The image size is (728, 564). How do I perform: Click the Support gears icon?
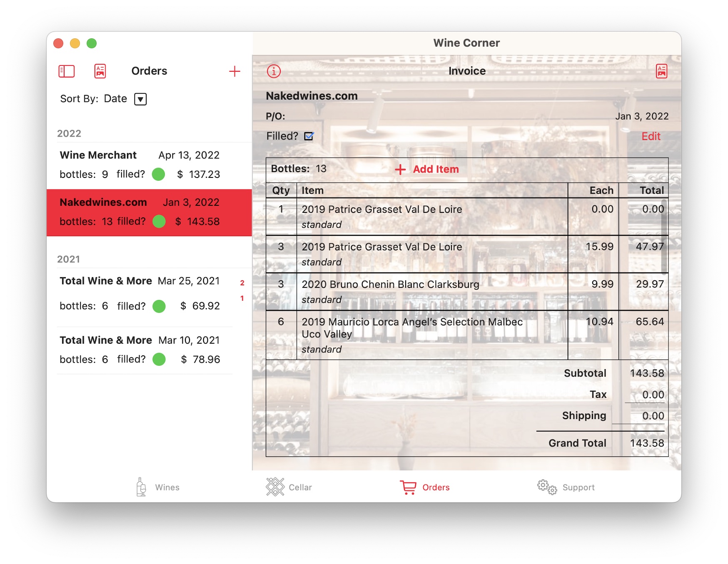[547, 487]
